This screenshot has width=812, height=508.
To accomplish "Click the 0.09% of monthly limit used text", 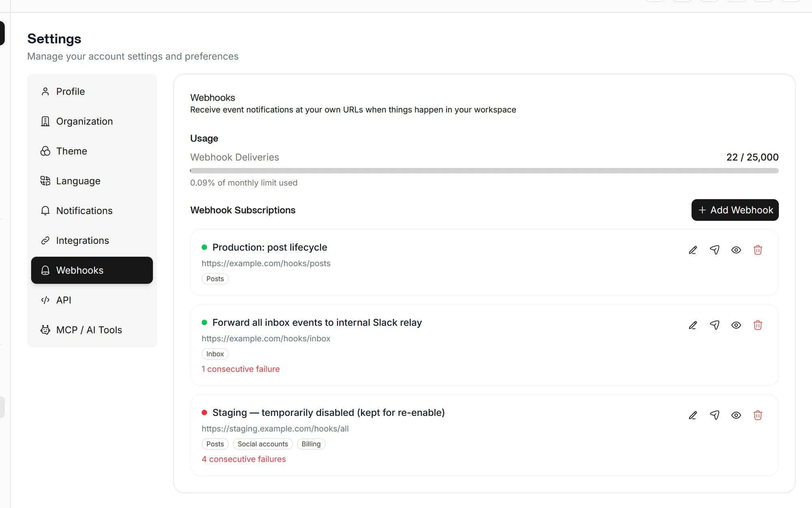I will click(244, 183).
